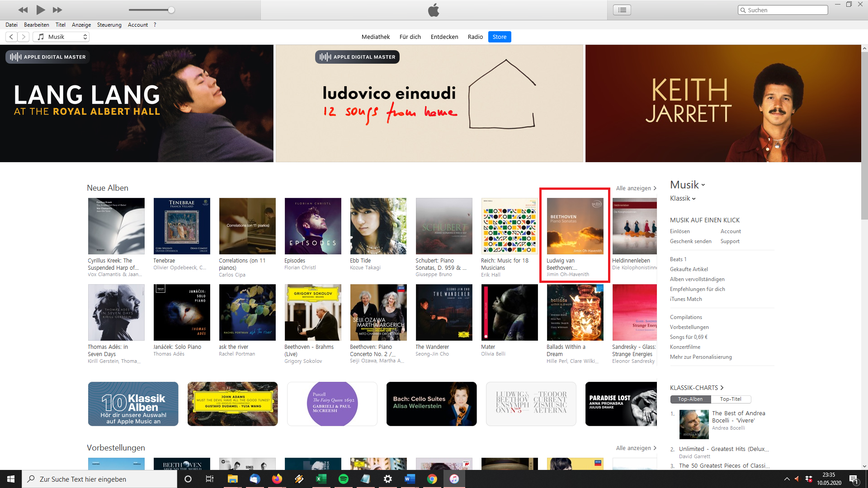Image resolution: width=868 pixels, height=488 pixels.
Task: Expand the Musik heading dropdown in the sidebar
Action: pos(688,185)
